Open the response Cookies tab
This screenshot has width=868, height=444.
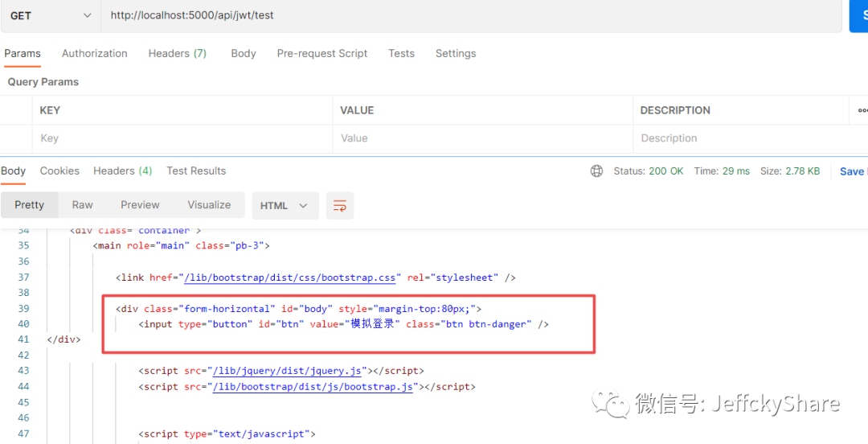click(59, 171)
